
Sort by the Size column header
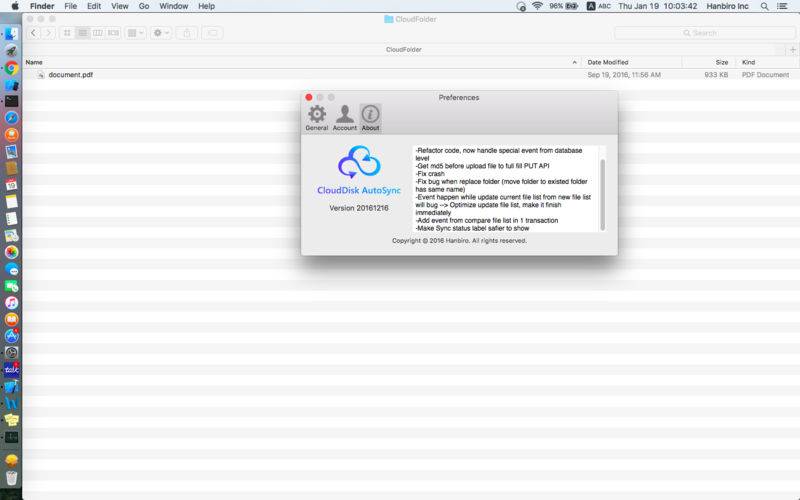click(x=721, y=62)
